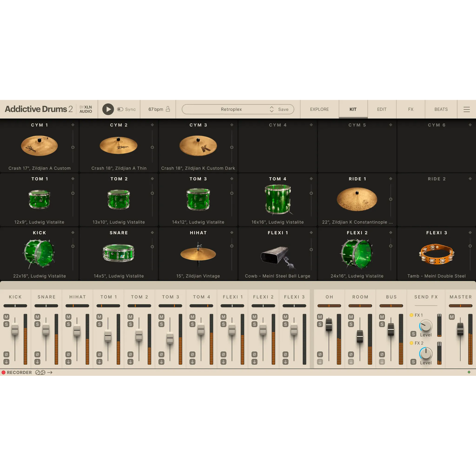Open the EXPLORE tab
The height and width of the screenshot is (476, 476).
coord(319,109)
